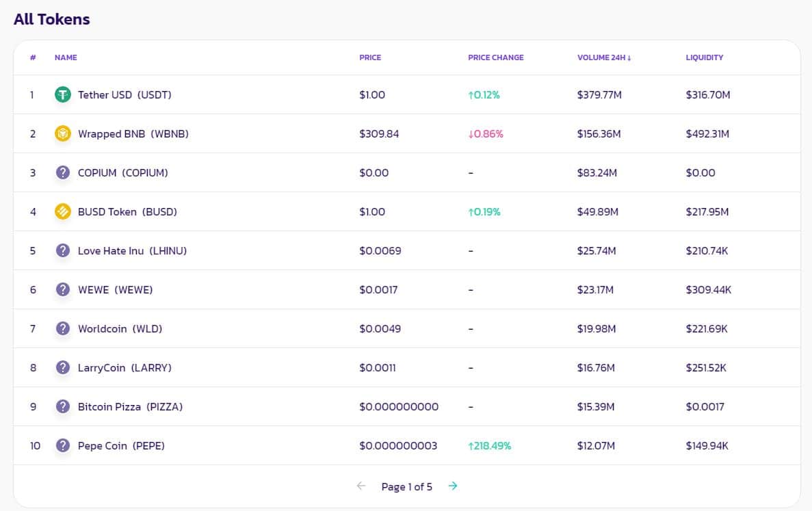Click the $309.44K liquidity value
812x511 pixels.
[x=709, y=289]
